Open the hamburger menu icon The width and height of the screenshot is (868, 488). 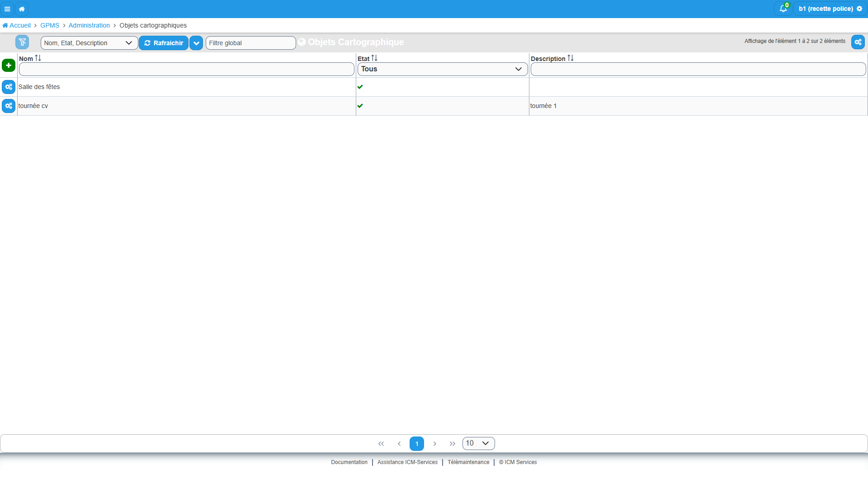pyautogui.click(x=7, y=9)
